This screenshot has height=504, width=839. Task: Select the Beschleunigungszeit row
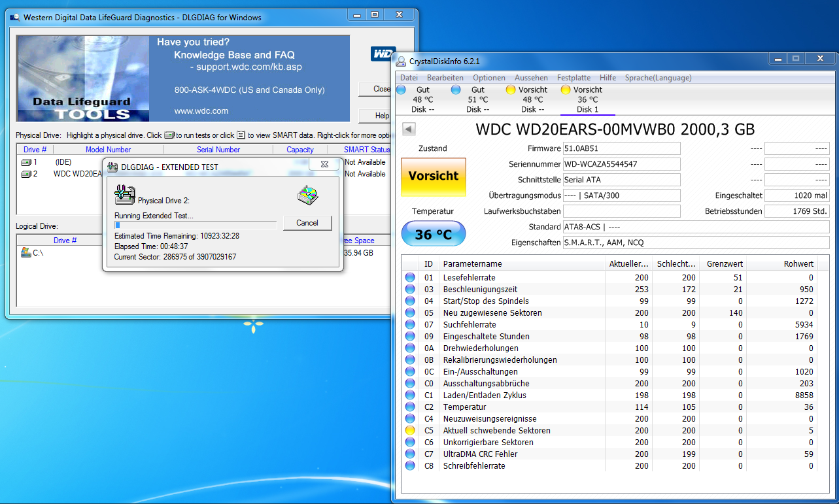(609, 290)
